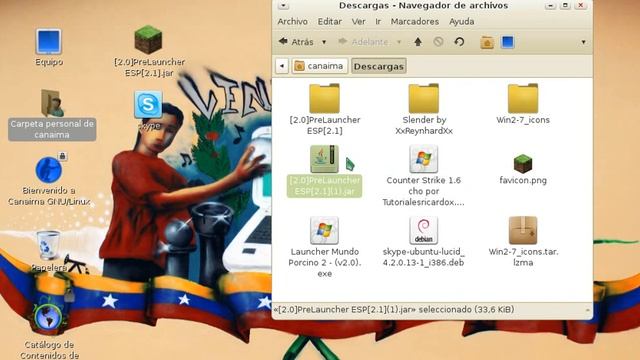640x360 pixels.
Task: Open the Equipo desktop icon
Action: point(49,42)
